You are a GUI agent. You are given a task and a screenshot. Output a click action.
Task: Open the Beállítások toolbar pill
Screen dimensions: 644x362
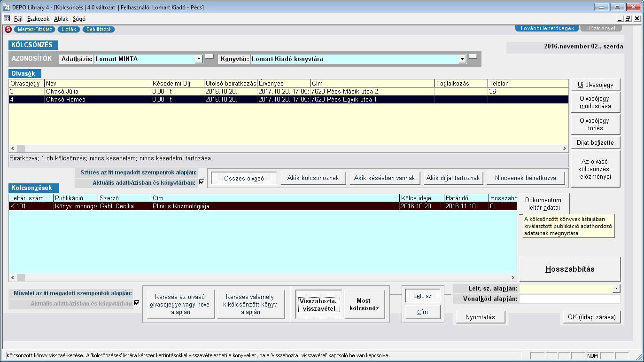99,29
